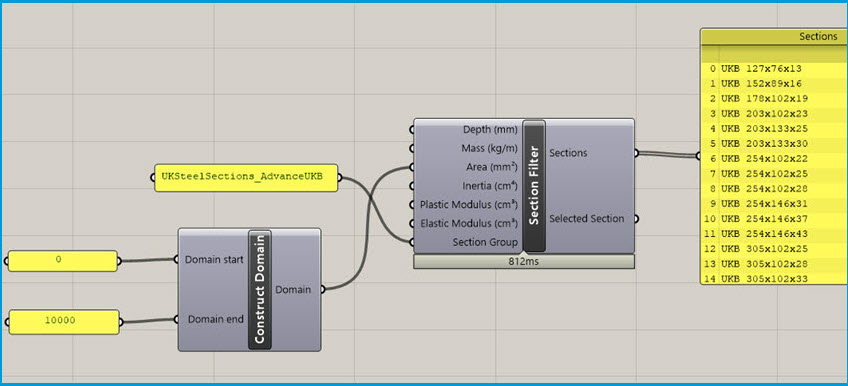
Task: Select the UKSteelSections_AdvanceUKB panel
Action: coord(246,178)
